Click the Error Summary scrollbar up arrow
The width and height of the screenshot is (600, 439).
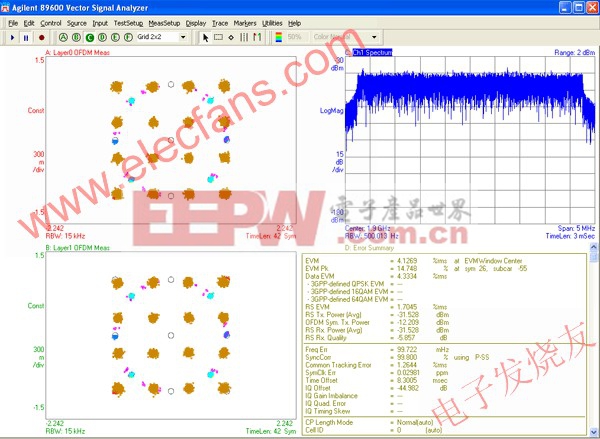click(x=594, y=247)
